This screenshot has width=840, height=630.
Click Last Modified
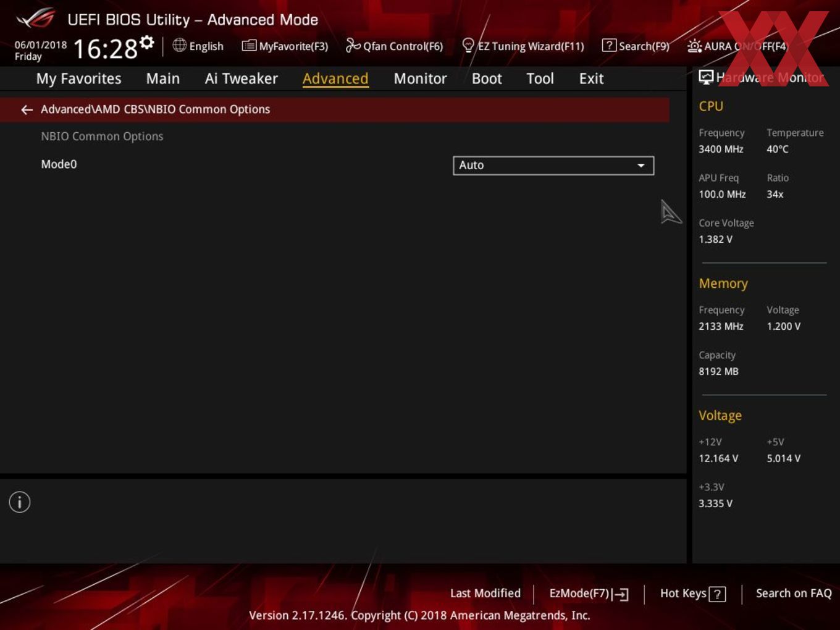click(485, 594)
